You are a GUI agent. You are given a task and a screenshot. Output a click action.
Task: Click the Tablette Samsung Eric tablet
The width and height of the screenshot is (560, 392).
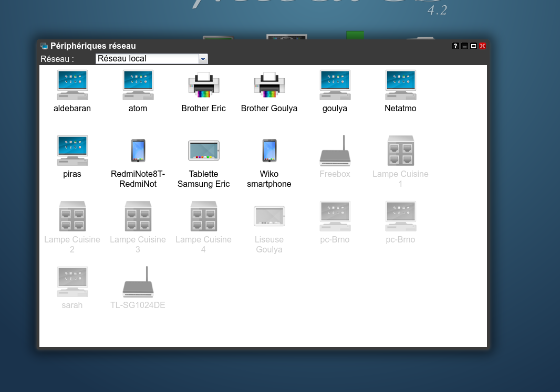pyautogui.click(x=203, y=151)
